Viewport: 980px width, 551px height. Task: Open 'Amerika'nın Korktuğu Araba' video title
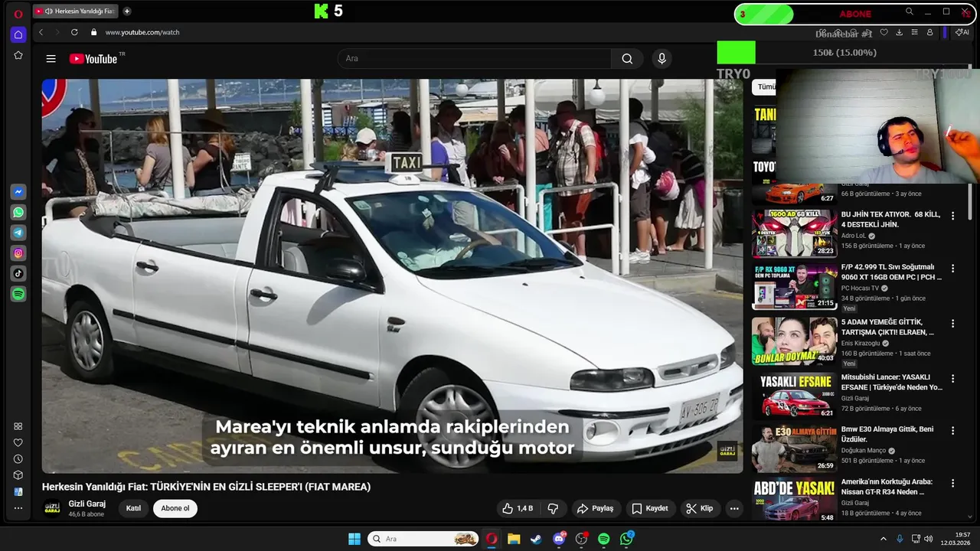887,487
